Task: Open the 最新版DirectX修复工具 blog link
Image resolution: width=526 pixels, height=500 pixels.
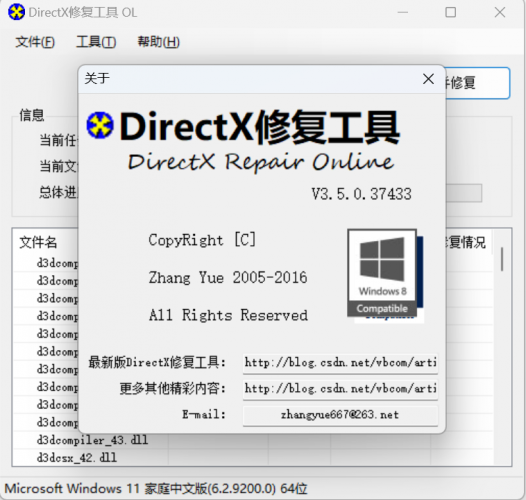Action: coord(340,363)
